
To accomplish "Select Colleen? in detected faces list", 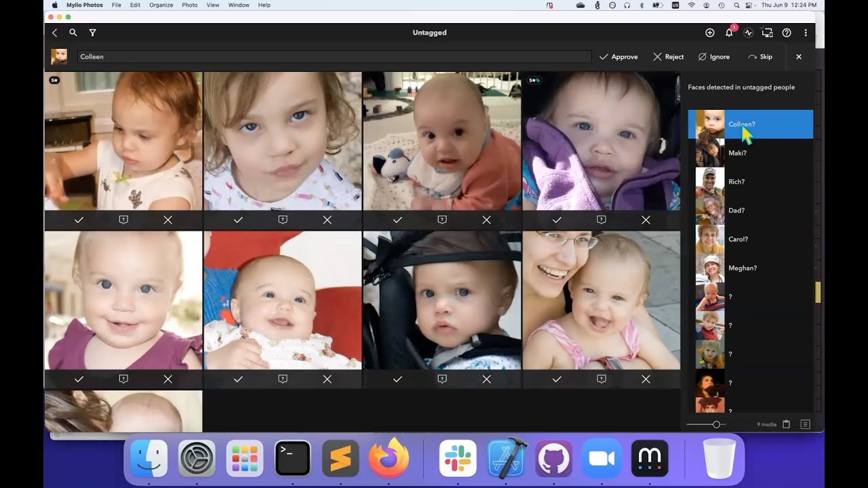I will (751, 125).
